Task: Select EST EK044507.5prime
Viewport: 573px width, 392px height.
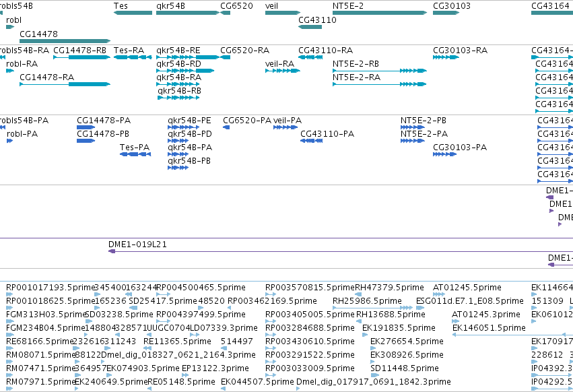Action: 223,389
